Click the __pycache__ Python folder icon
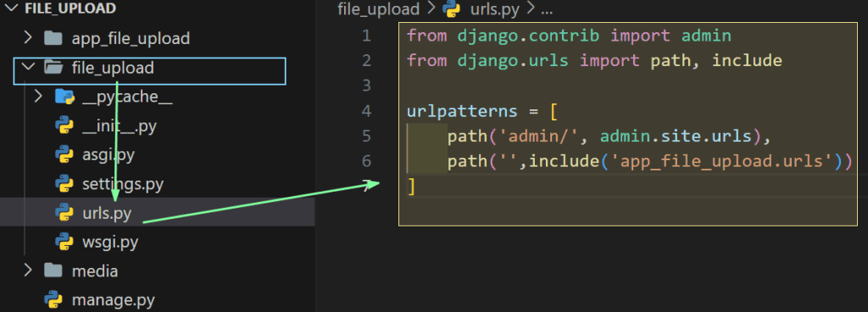Screen dimensions: 868x312 (x=64, y=97)
